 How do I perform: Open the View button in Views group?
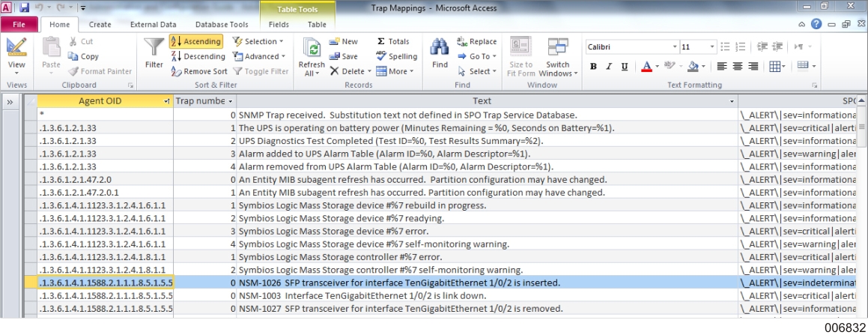[x=16, y=55]
